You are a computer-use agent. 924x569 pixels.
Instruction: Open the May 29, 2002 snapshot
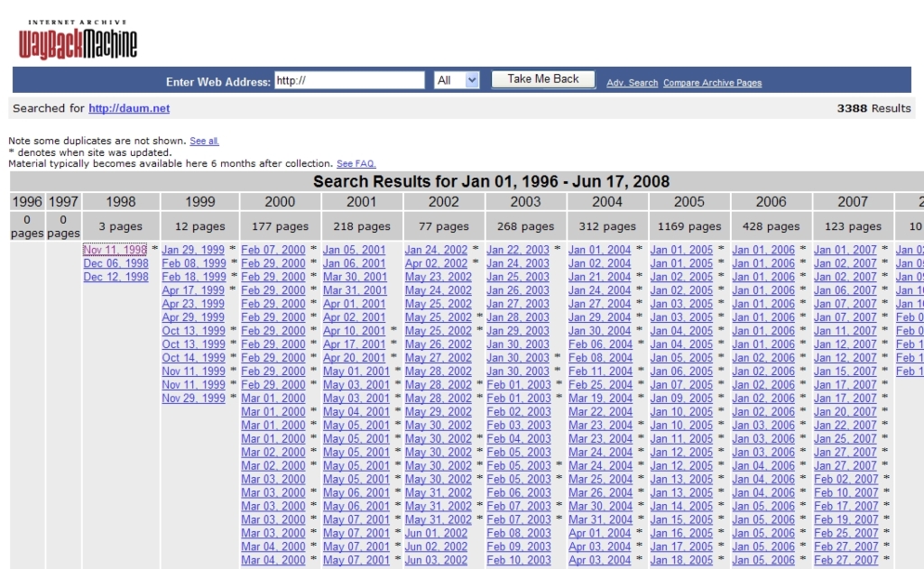tap(439, 412)
